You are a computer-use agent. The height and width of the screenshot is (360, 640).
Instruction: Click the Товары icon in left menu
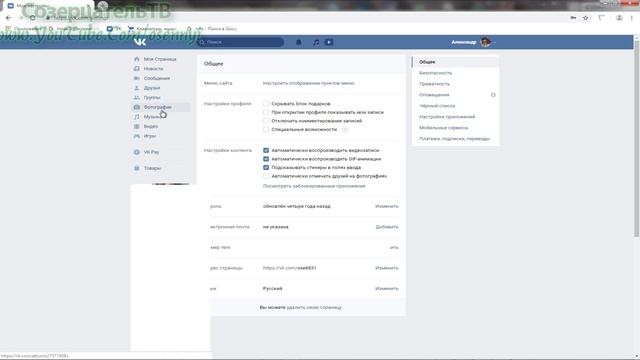137,168
